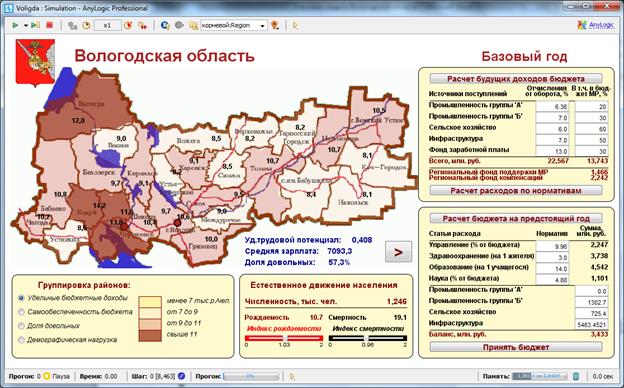This screenshot has height=388, width=624.
Task: Click the Индекс смертности black slider
Action: (x=367, y=338)
